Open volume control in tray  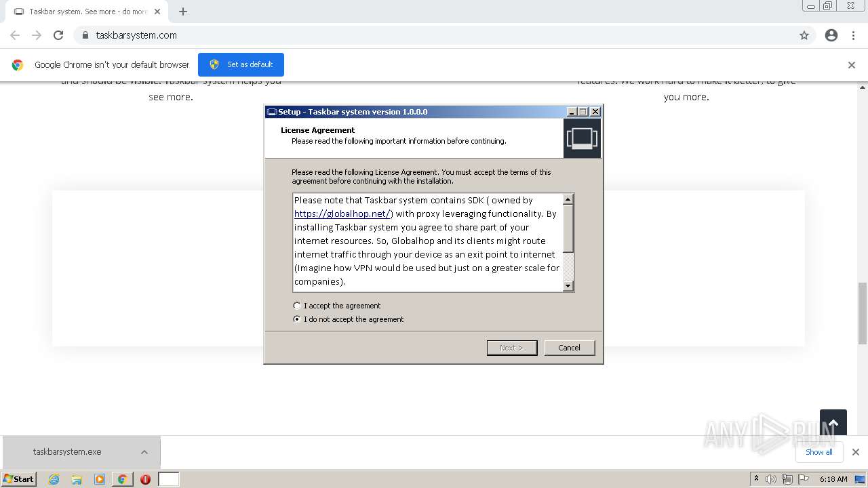click(x=770, y=479)
